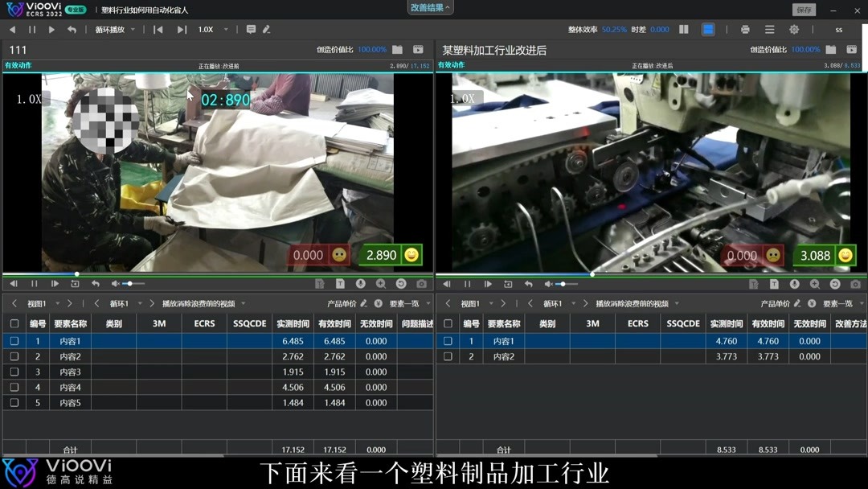Click the folder icon next to 创造价值比
Image resolution: width=868 pixels, height=489 pixels.
397,49
